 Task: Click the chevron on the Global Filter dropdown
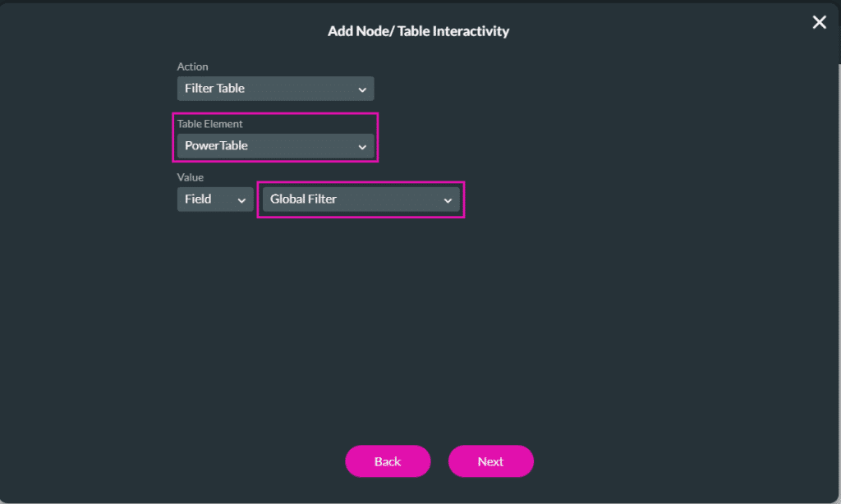click(448, 199)
